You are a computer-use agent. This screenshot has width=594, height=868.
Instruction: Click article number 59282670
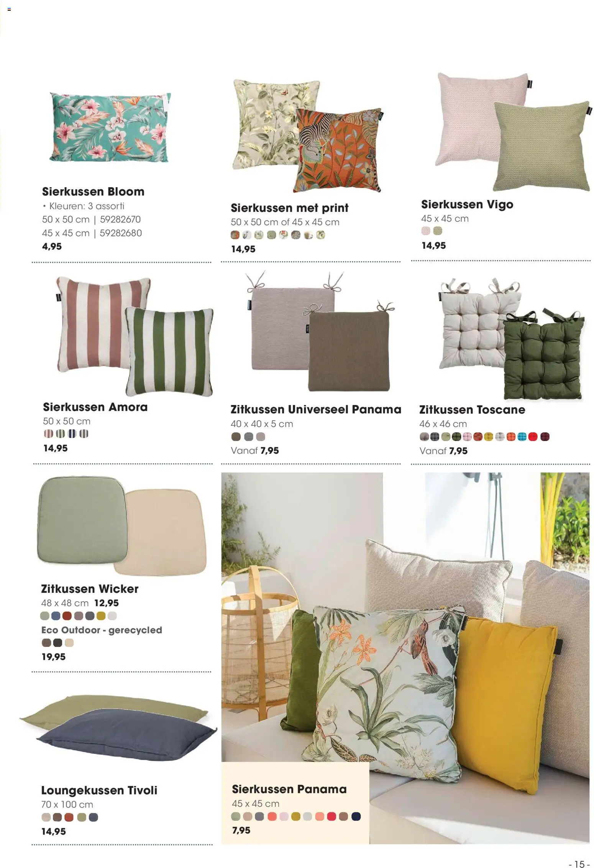click(x=120, y=220)
